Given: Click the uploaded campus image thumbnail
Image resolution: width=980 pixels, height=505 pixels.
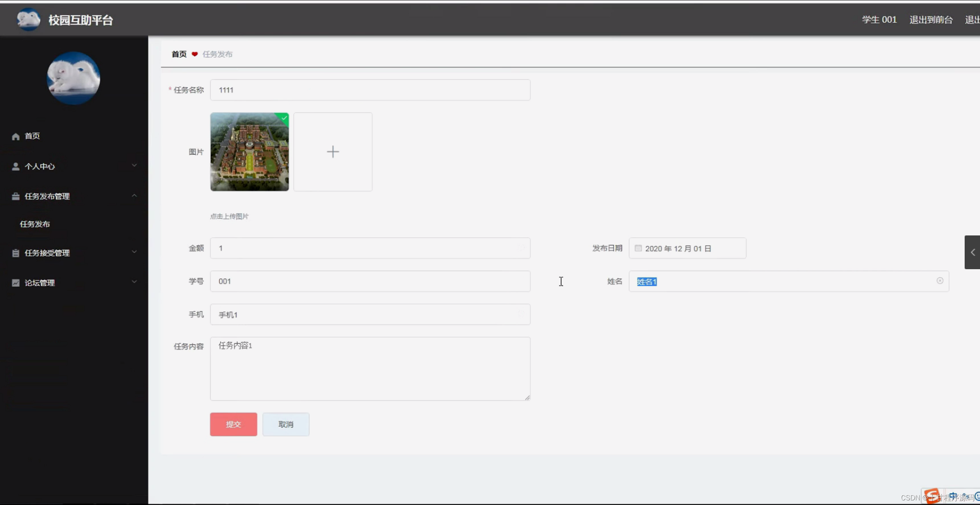Looking at the screenshot, I should [x=249, y=152].
